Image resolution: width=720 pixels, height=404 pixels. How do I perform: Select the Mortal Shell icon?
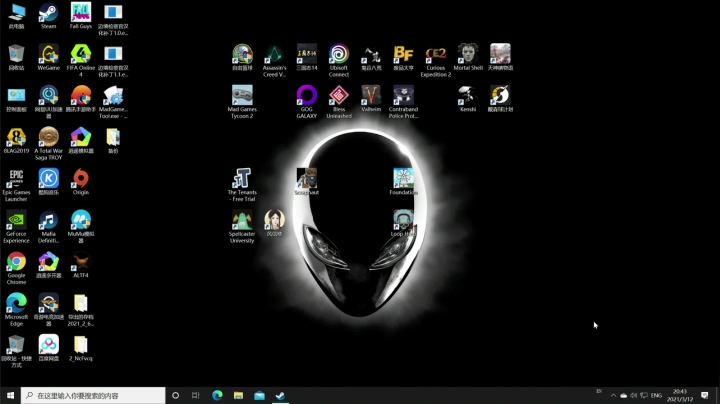click(468, 57)
